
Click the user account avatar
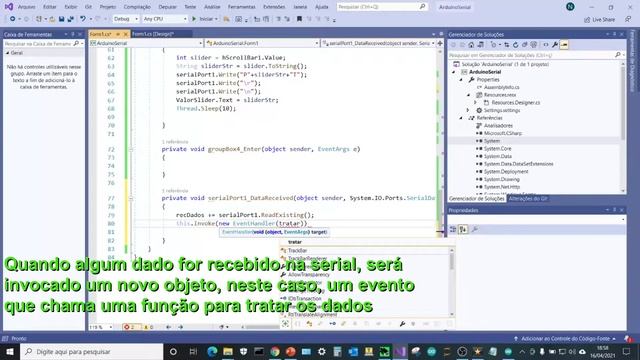pos(570,7)
